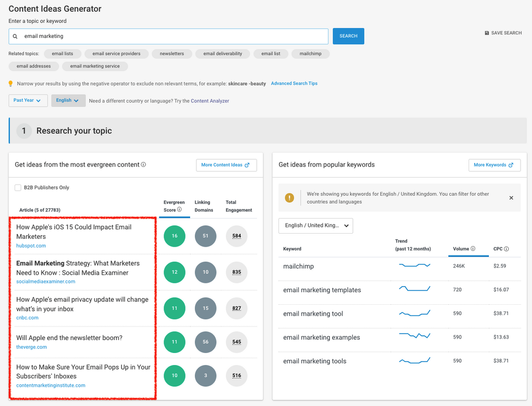Enable the B2B Publishers Only checkbox

click(x=18, y=187)
